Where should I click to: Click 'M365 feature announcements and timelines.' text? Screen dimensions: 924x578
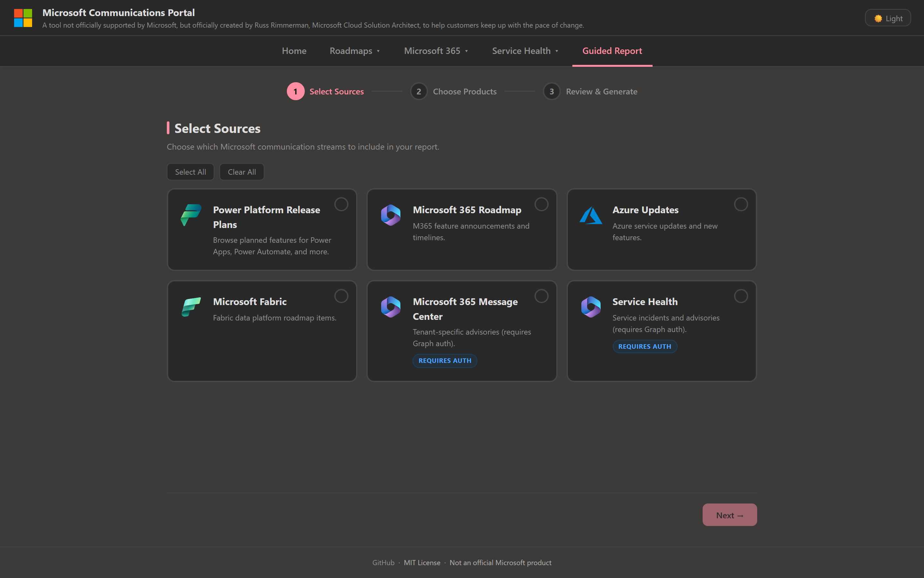point(471,232)
